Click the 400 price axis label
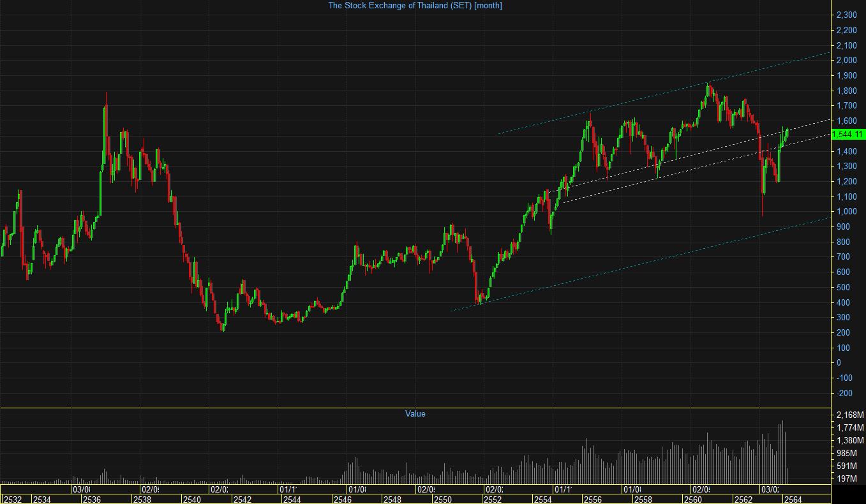 click(843, 302)
